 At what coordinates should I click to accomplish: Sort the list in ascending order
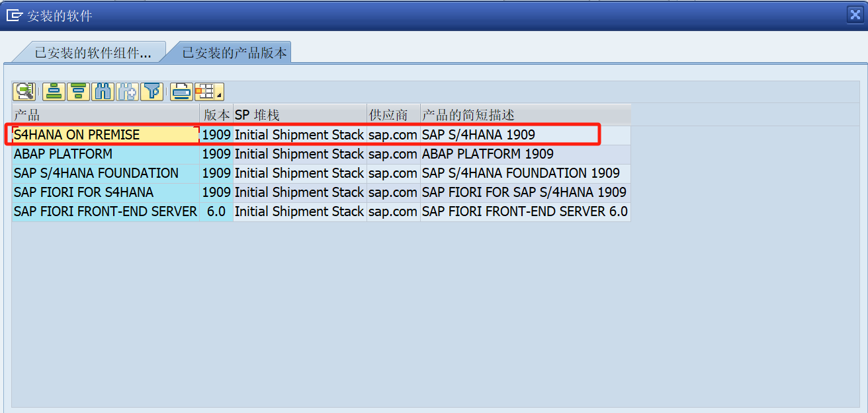coord(53,91)
